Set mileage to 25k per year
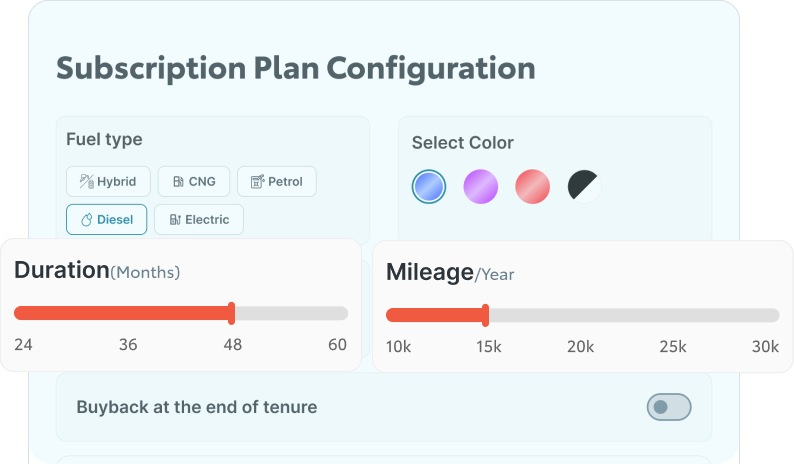Image resolution: width=794 pixels, height=464 pixels. coord(673,316)
